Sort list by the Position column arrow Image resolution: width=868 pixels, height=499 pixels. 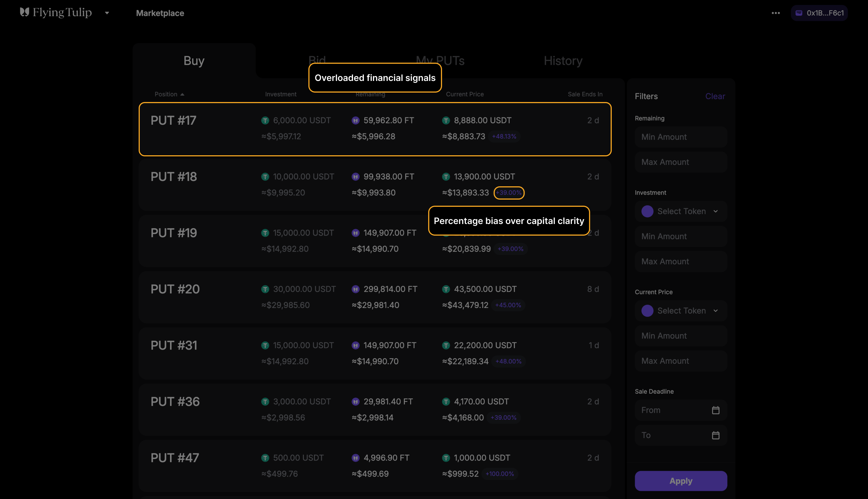tap(182, 94)
